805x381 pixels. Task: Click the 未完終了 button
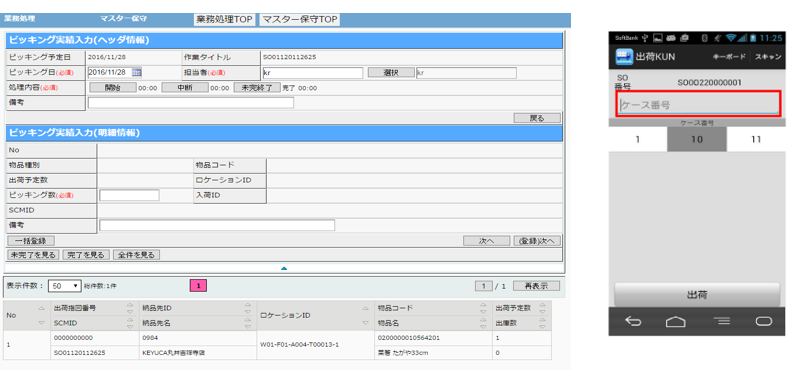pyautogui.click(x=257, y=88)
